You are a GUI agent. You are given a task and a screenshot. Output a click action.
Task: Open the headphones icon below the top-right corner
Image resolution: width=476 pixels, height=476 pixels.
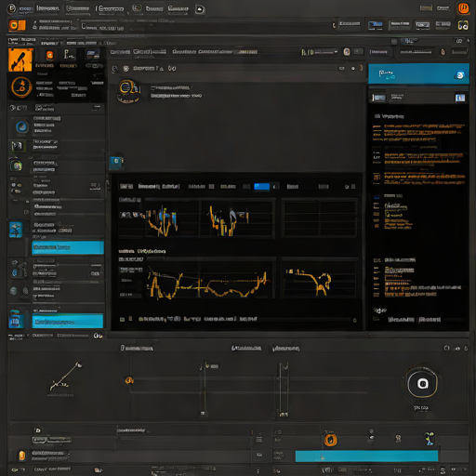tap(463, 25)
